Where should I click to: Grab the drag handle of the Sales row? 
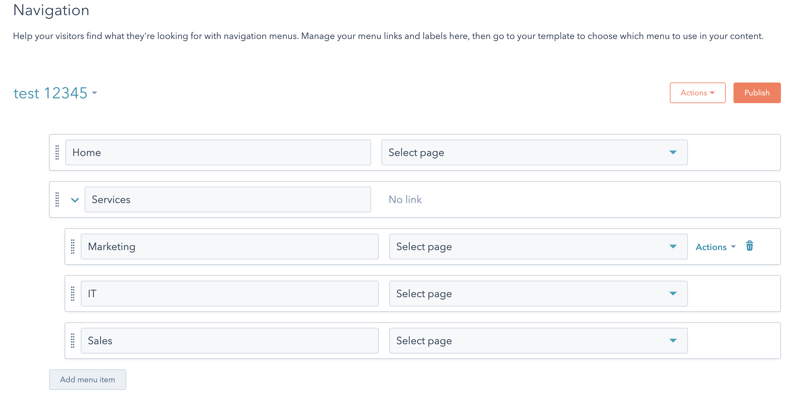[73, 341]
